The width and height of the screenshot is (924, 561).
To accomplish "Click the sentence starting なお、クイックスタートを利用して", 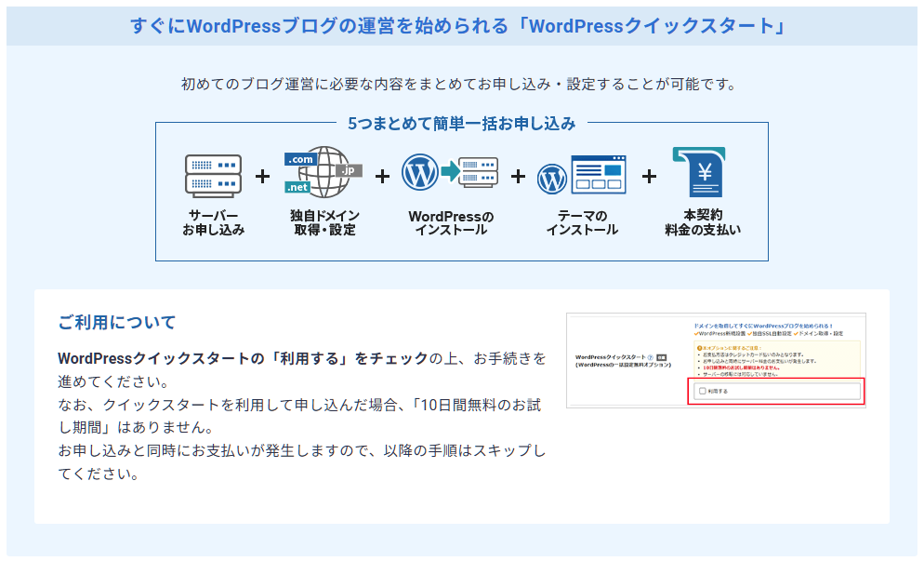I will (x=299, y=416).
